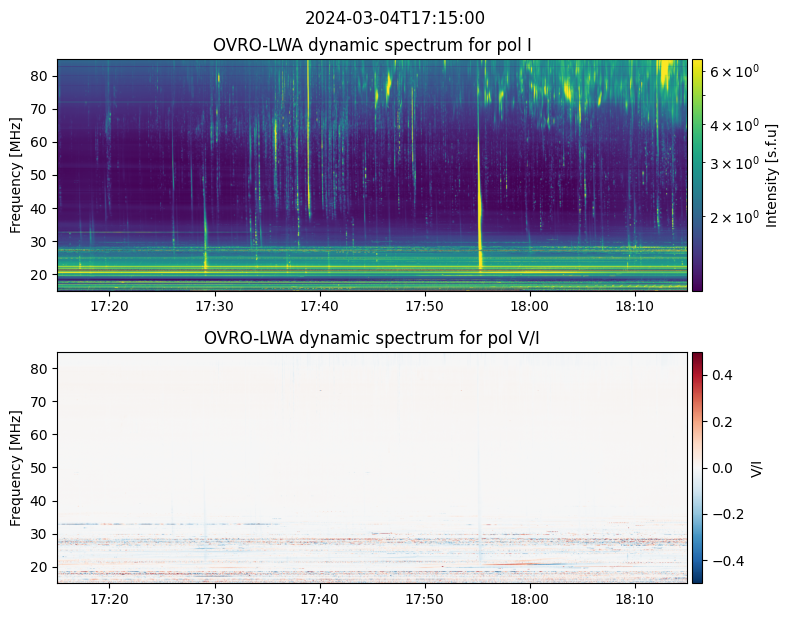Screen dimensions: 789x617
Task: Select the pol V/I dynamic spectrum title
Action: point(372,338)
